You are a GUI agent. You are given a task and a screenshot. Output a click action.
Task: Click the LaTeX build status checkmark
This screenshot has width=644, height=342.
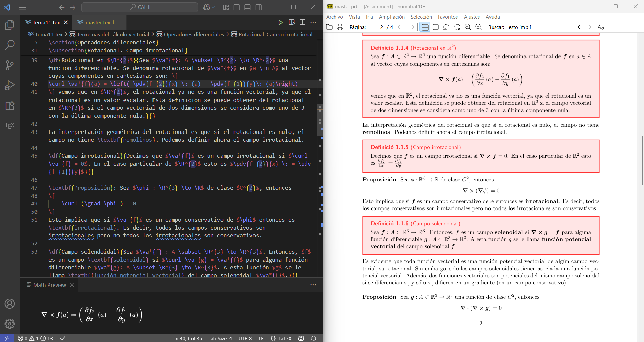click(x=63, y=338)
